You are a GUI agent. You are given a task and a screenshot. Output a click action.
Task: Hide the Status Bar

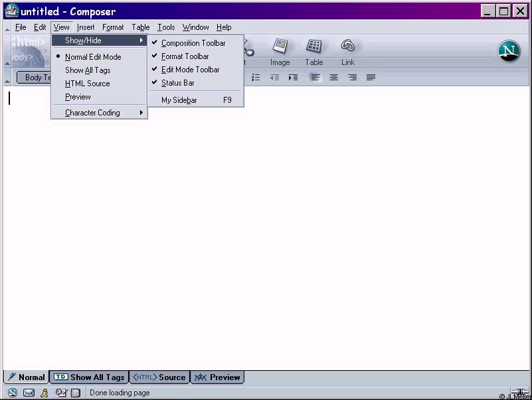coord(196,83)
